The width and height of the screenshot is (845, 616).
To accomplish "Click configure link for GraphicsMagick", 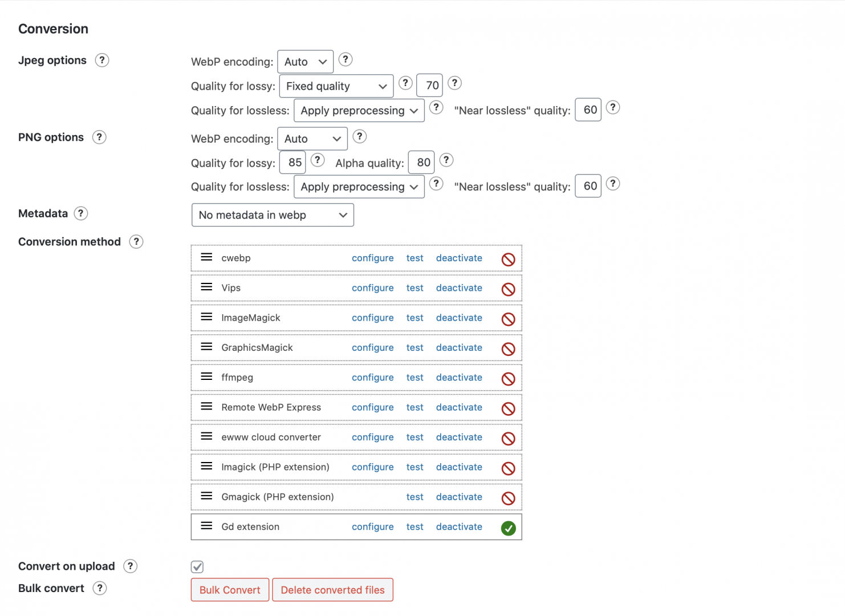I will 372,348.
